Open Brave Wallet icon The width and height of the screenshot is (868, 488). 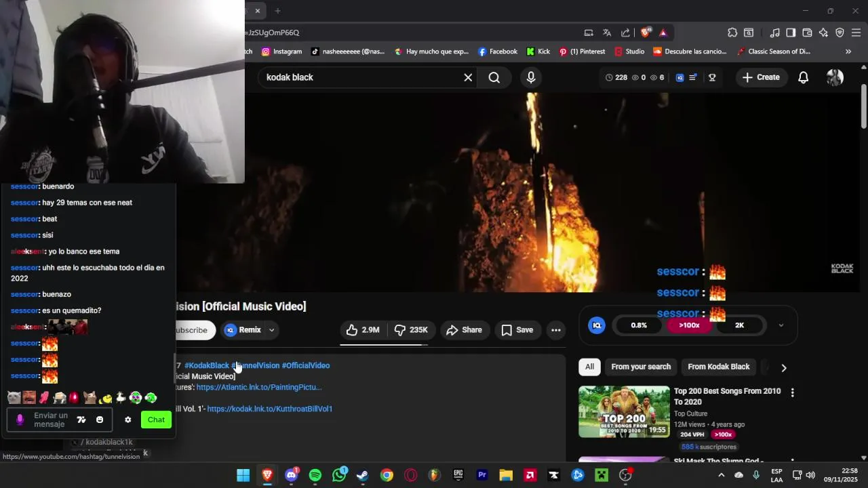pyautogui.click(x=807, y=33)
